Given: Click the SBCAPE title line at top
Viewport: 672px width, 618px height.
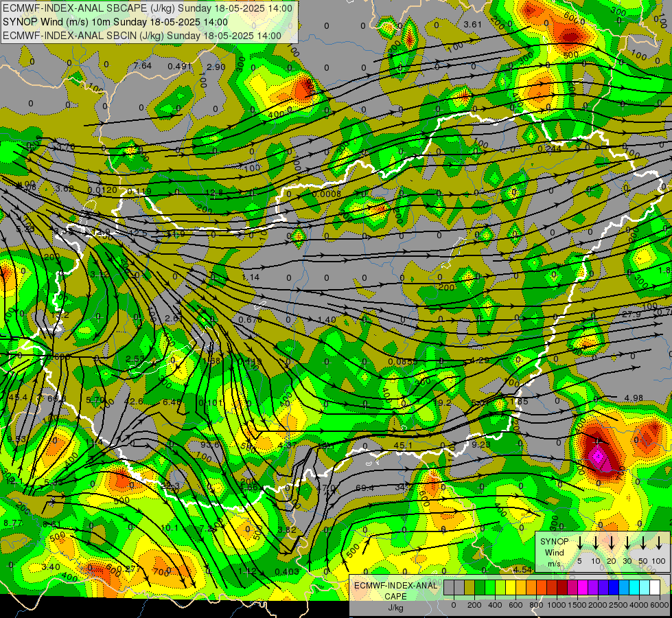Looking at the screenshot, I should tap(148, 8).
